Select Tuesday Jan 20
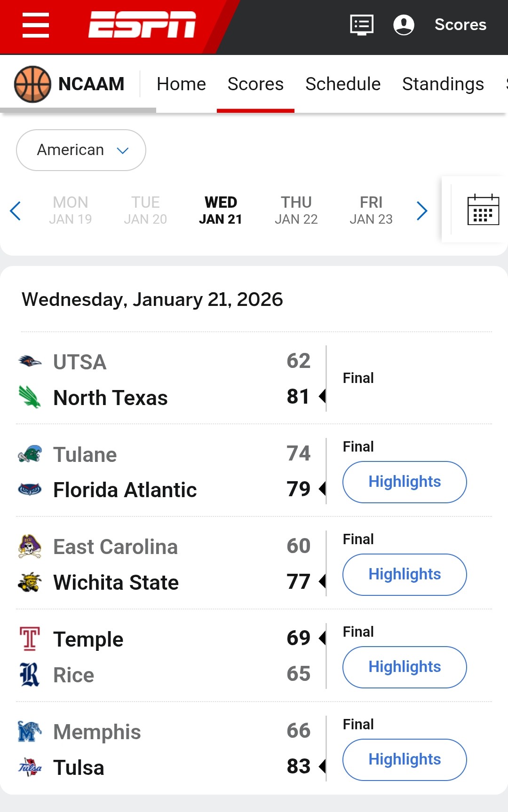Screen dimensions: 508x812 click(x=145, y=210)
